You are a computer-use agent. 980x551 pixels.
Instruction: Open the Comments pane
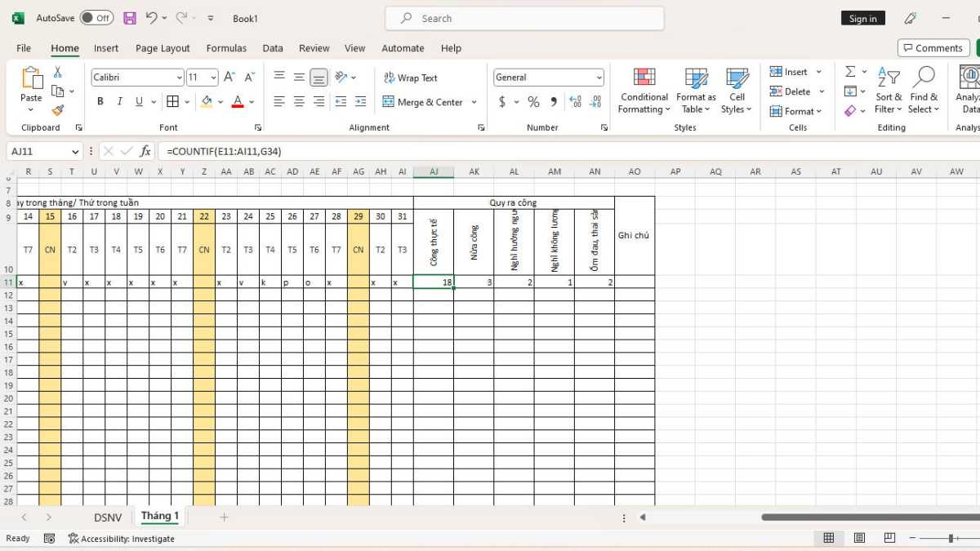click(x=933, y=48)
